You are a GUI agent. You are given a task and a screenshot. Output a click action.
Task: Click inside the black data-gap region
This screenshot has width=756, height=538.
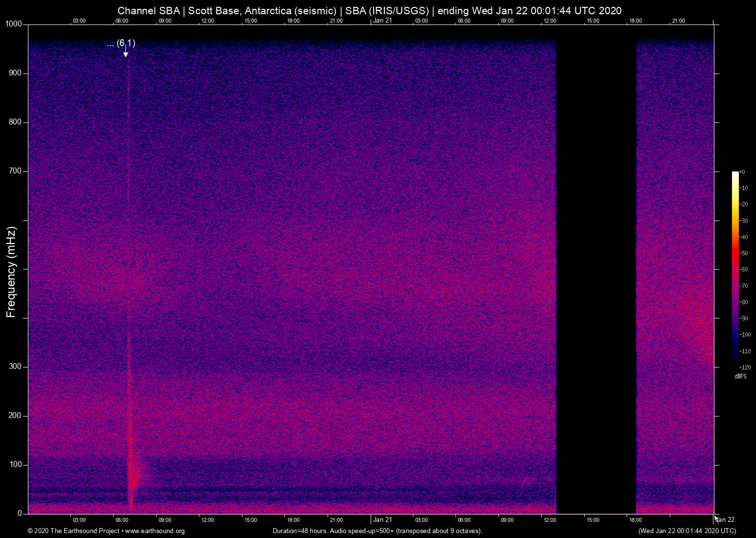tap(595, 269)
